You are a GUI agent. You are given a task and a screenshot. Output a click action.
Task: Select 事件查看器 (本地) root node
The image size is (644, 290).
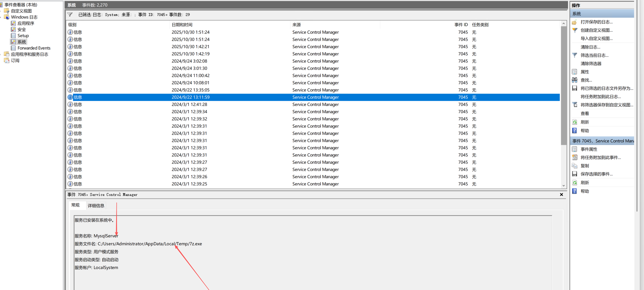click(x=21, y=5)
